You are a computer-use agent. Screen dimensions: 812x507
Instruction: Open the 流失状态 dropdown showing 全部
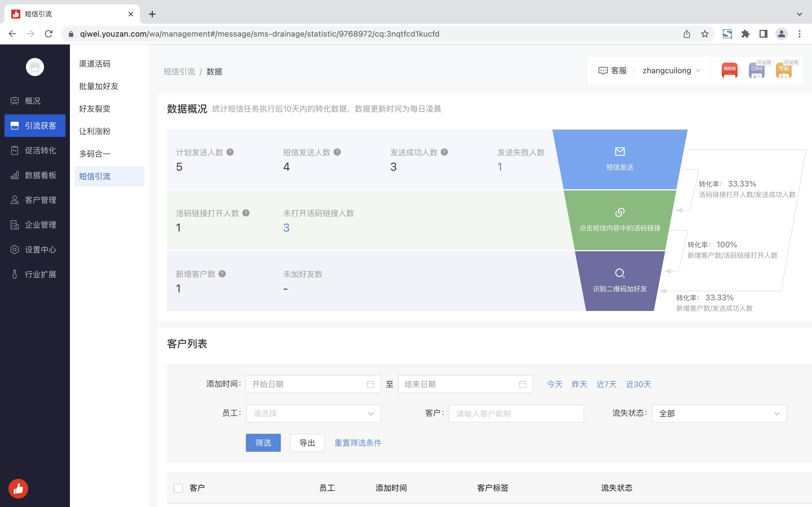point(719,413)
